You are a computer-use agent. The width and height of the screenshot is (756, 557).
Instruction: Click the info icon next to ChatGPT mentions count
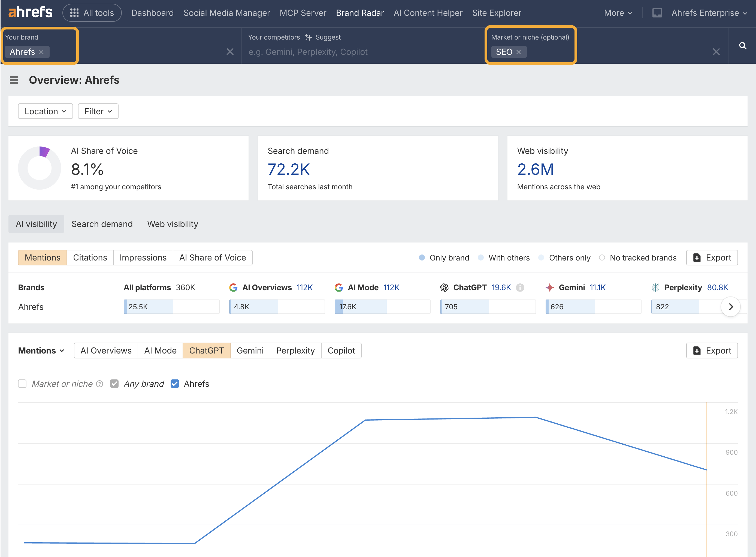(x=520, y=288)
